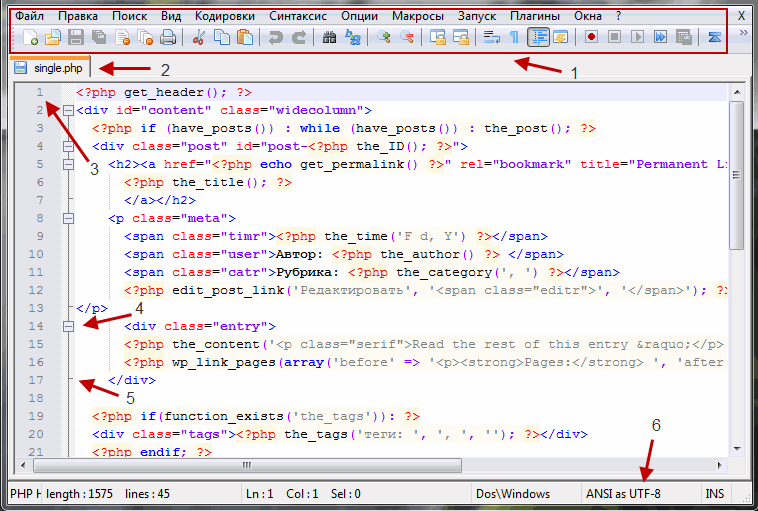Open the Поиск menu
This screenshot has width=758, height=511.
tap(130, 16)
